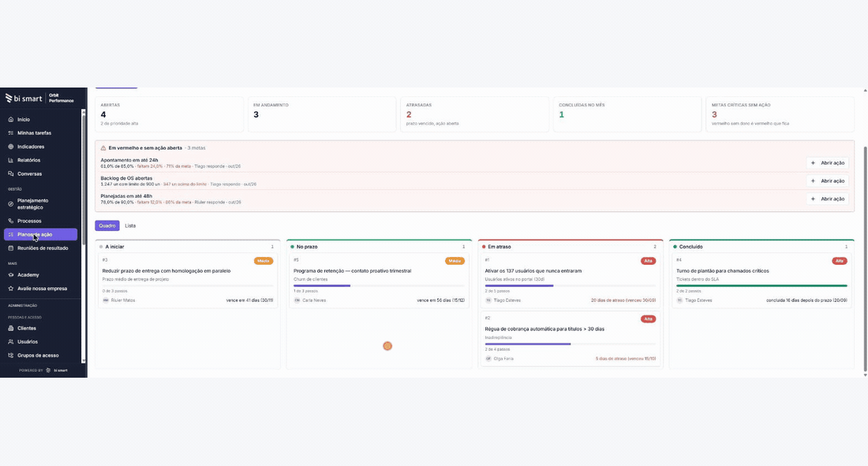Open card Reduzir prazo de entrega com homologação
The width and height of the screenshot is (868, 466).
pos(188,280)
